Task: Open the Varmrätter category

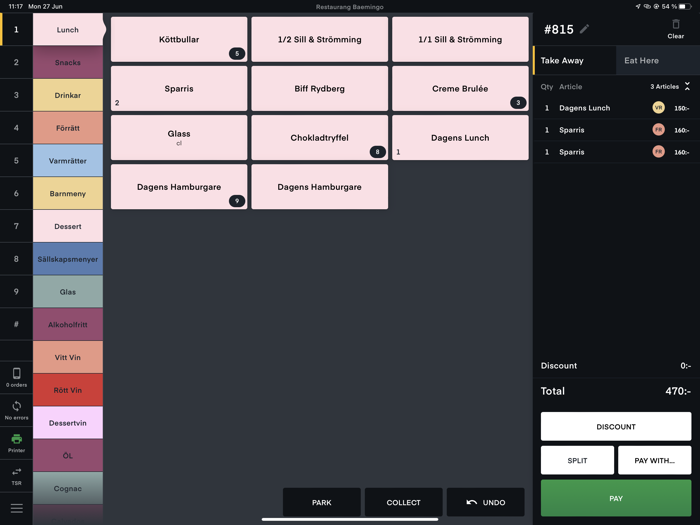Action: point(68,161)
